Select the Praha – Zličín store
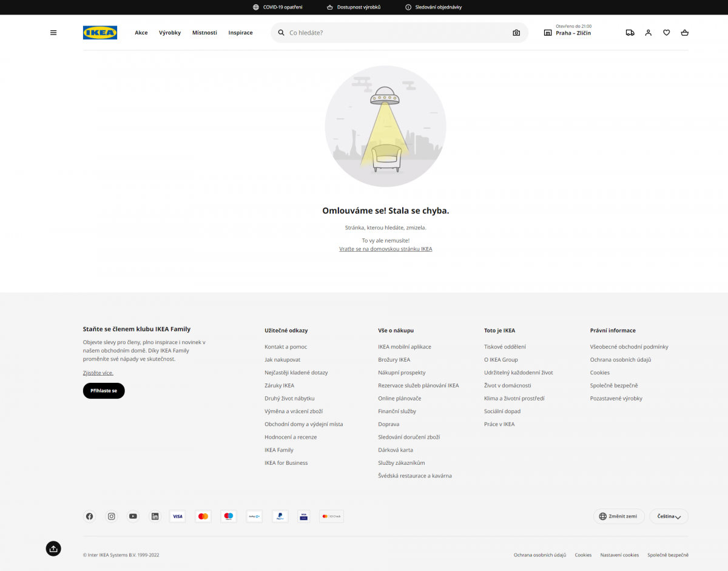This screenshot has height=571, width=728. click(573, 33)
